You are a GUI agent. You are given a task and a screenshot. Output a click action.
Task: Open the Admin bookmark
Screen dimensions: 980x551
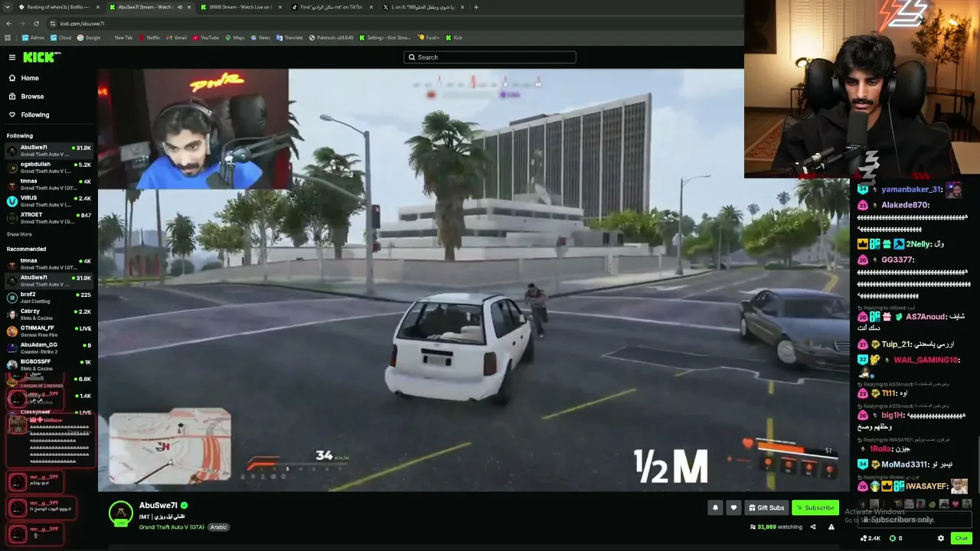tap(33, 37)
